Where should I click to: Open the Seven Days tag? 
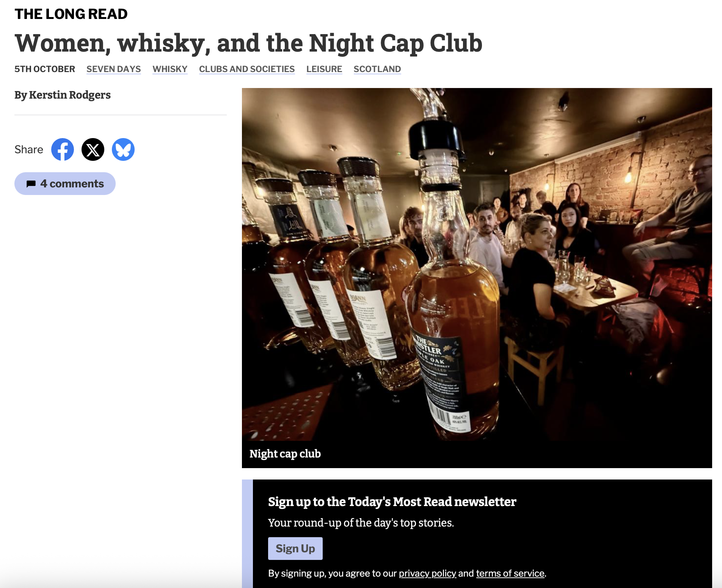[x=113, y=69]
